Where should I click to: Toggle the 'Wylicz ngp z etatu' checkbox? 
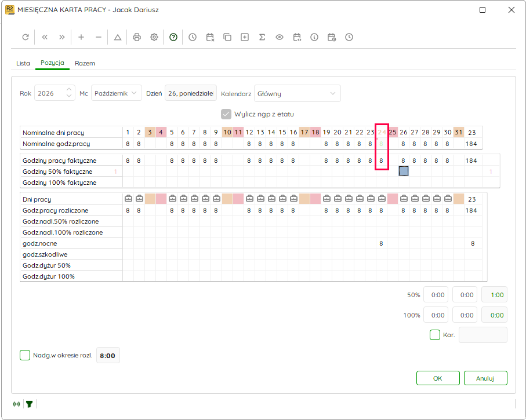[x=226, y=114]
